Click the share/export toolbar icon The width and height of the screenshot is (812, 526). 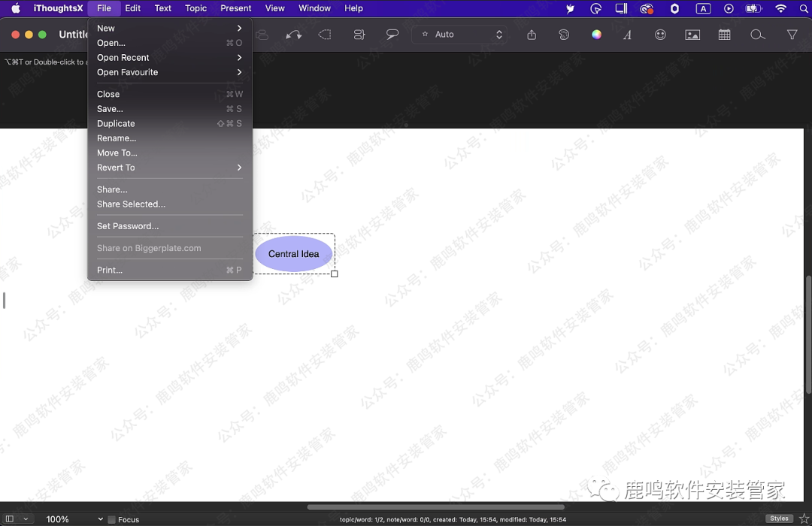(x=532, y=35)
